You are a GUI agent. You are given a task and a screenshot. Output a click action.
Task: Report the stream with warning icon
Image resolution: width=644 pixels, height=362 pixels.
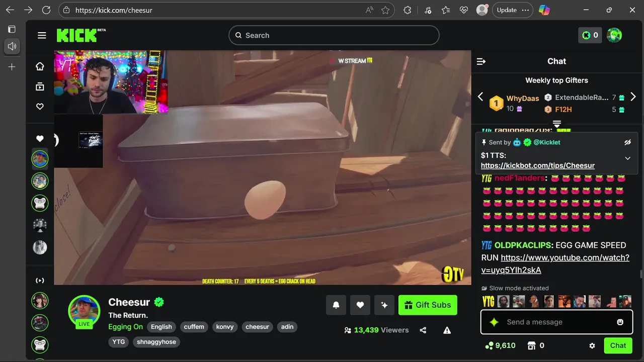coord(447,330)
